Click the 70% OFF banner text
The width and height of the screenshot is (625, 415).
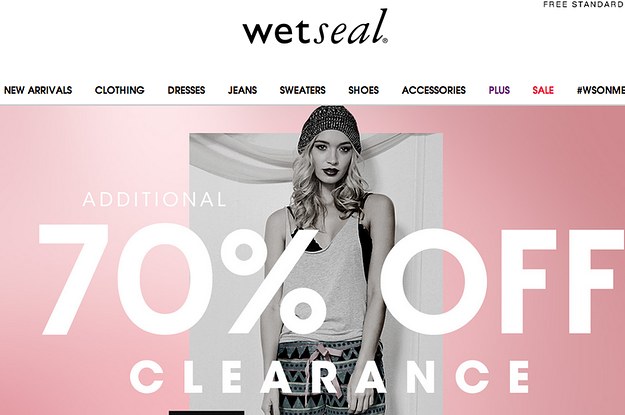[331, 281]
